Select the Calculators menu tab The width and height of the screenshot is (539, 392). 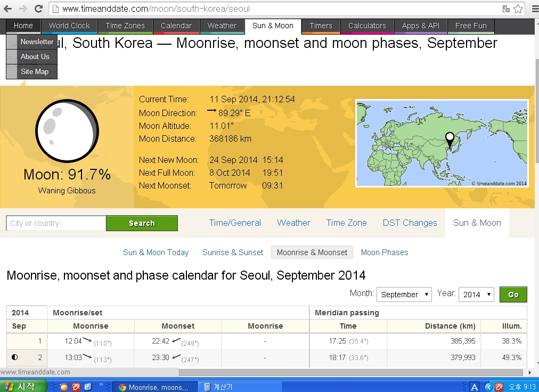367,26
